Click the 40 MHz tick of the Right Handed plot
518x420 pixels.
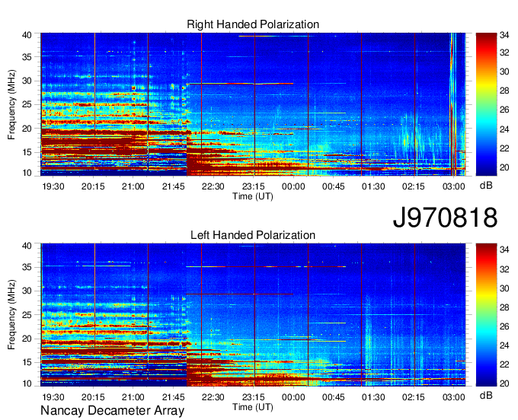point(27,35)
